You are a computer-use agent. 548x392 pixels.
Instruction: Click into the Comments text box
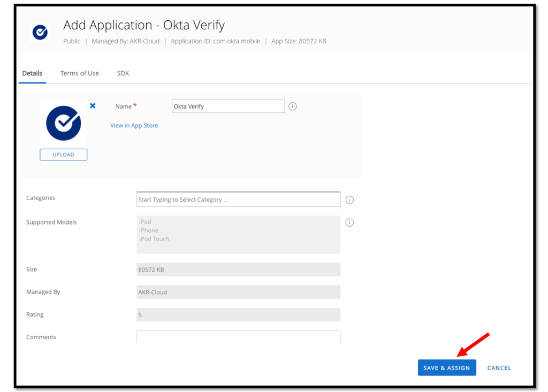click(238, 337)
